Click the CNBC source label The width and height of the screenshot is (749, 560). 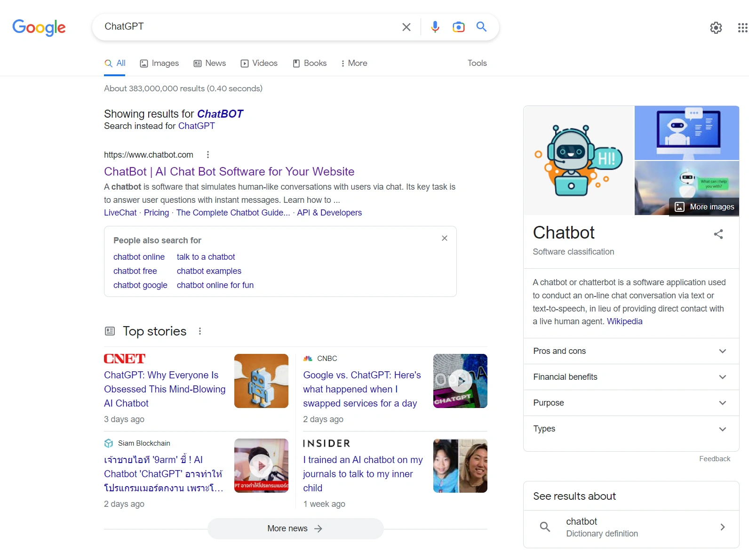point(320,359)
